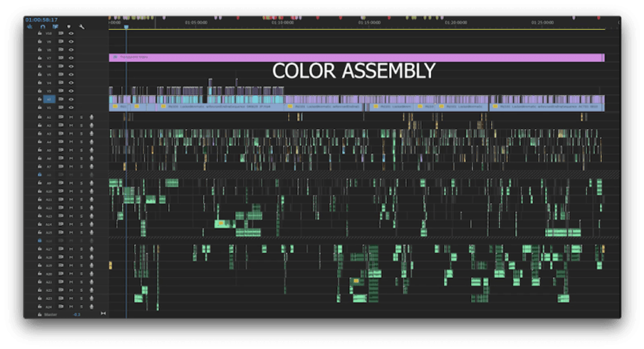Toggle Linked Selection in timeline header
This screenshot has width=644, height=349.
(55, 27)
